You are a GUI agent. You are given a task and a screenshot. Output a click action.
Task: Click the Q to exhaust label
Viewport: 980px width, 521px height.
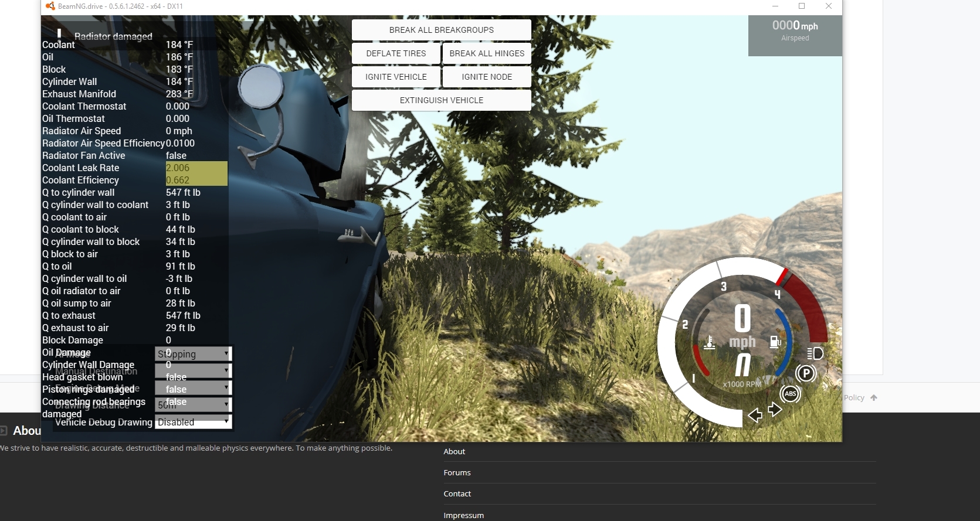coord(69,315)
